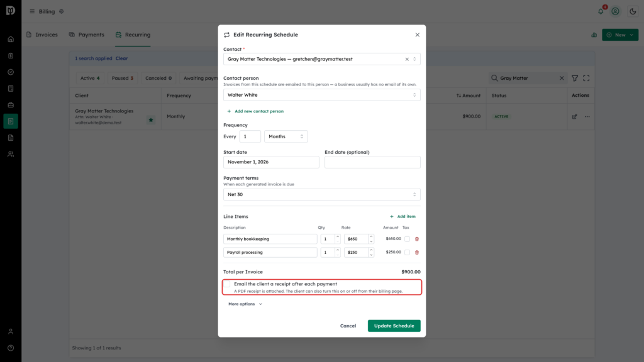Click the edit pencil in Gray Matter row
This screenshot has width=644, height=362.
coord(575,116)
